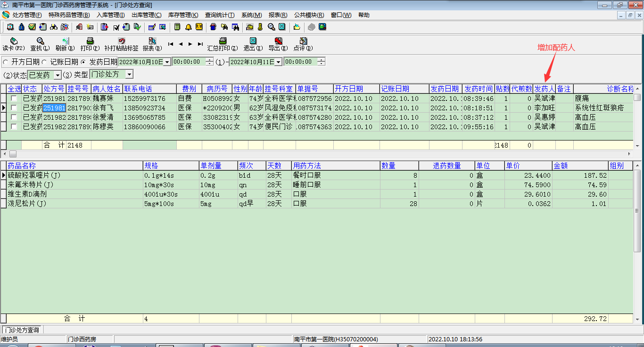Click the 读卡(F2) read card icon
The image size is (644, 347).
[x=14, y=41]
